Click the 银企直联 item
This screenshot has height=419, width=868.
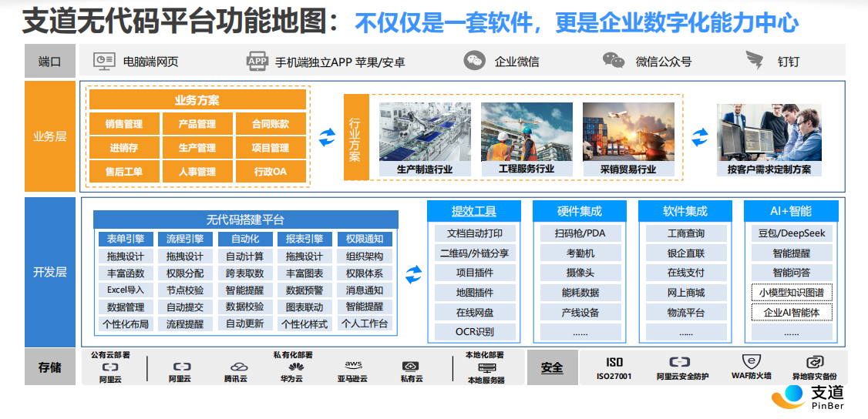click(x=686, y=253)
